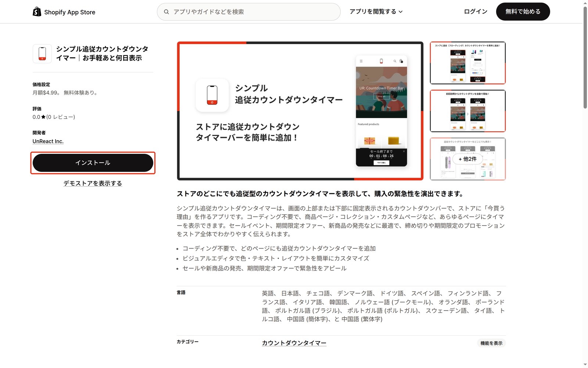Click the 言語 section label
588x368 pixels.
coord(181,293)
